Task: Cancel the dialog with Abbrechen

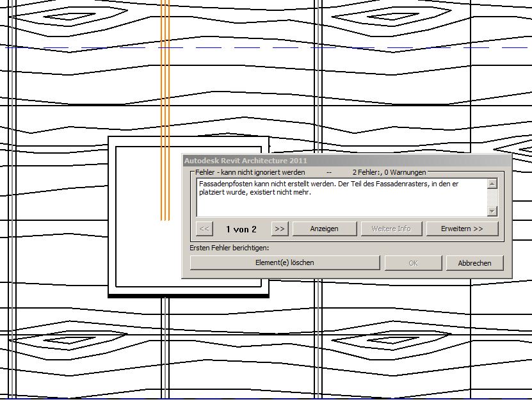Action: pos(474,263)
